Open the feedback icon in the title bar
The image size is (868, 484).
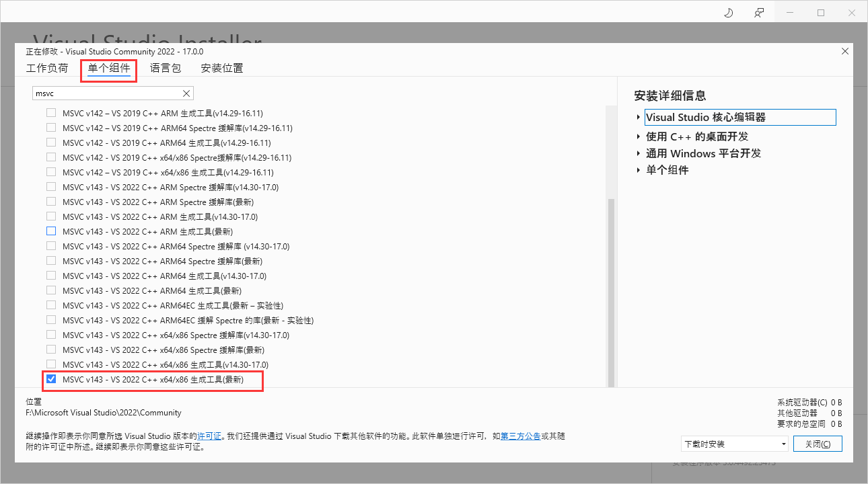759,12
